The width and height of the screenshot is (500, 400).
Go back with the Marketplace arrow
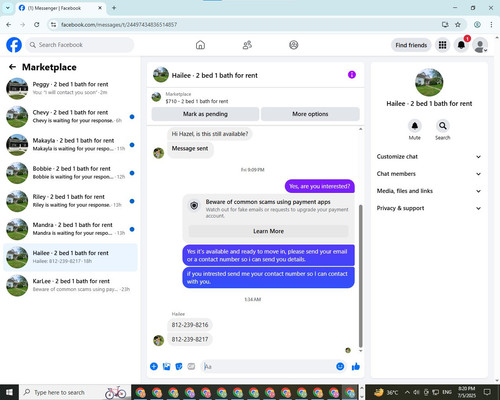[12, 67]
